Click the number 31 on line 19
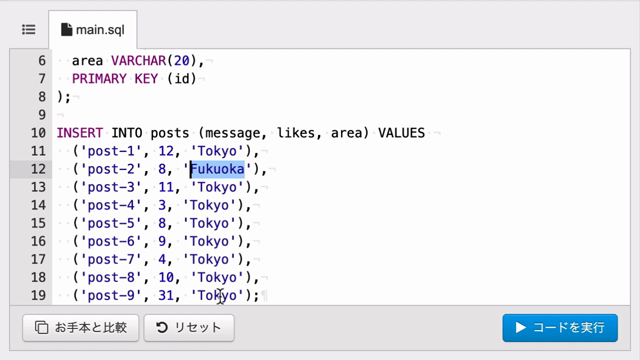Image resolution: width=640 pixels, height=360 pixels. [x=166, y=295]
